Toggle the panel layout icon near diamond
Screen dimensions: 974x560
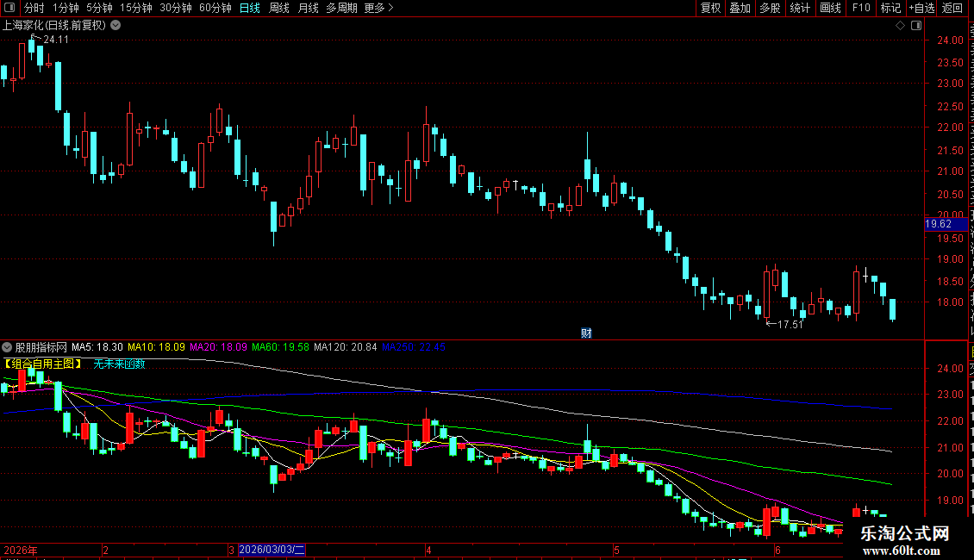click(916, 26)
